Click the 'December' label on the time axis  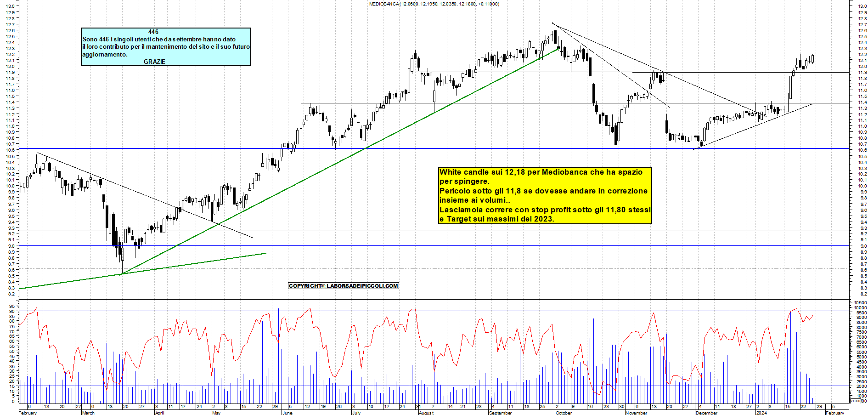706,413
